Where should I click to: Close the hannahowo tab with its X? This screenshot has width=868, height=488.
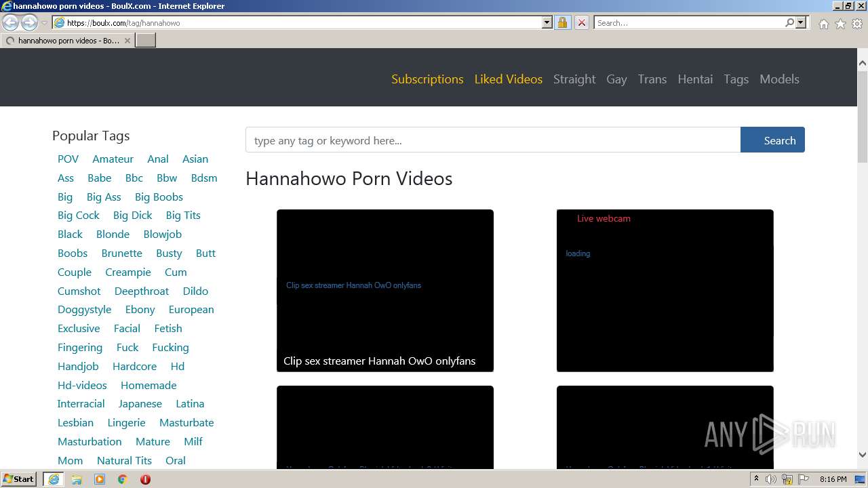127,41
